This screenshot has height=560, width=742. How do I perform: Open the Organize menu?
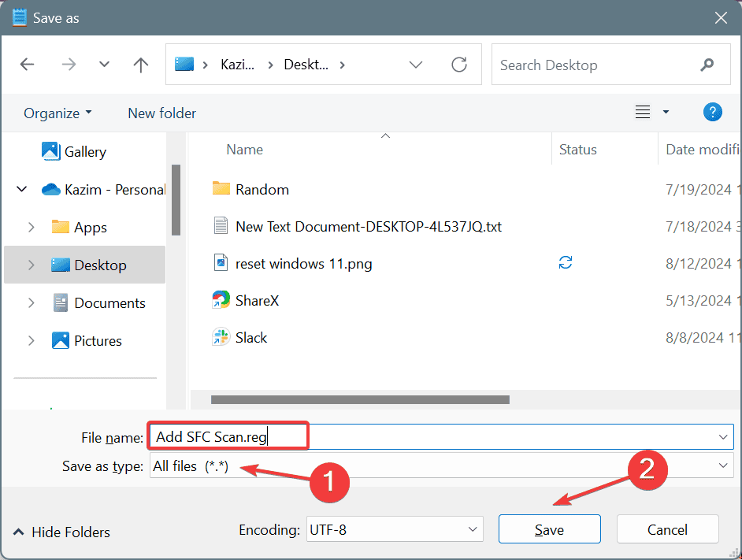[58, 113]
